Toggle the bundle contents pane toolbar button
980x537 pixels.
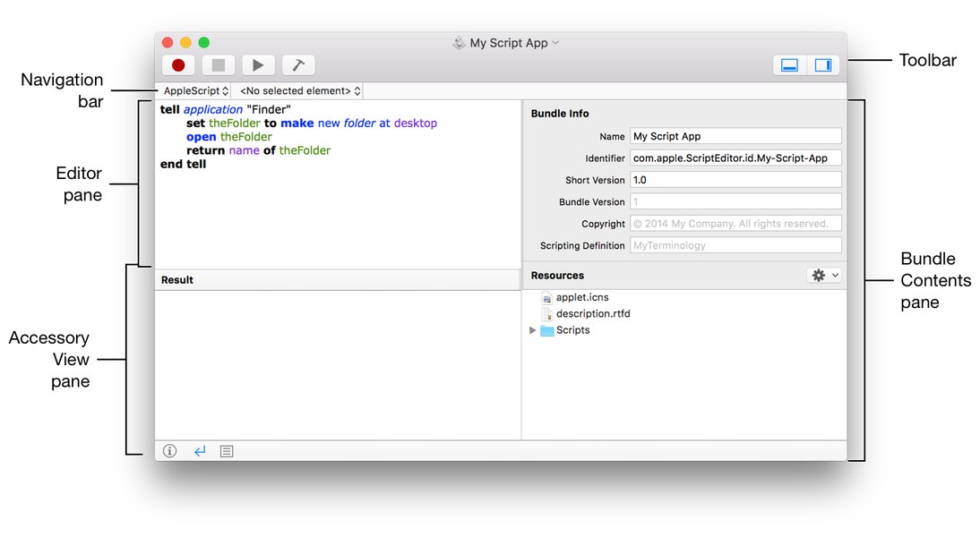(x=823, y=65)
